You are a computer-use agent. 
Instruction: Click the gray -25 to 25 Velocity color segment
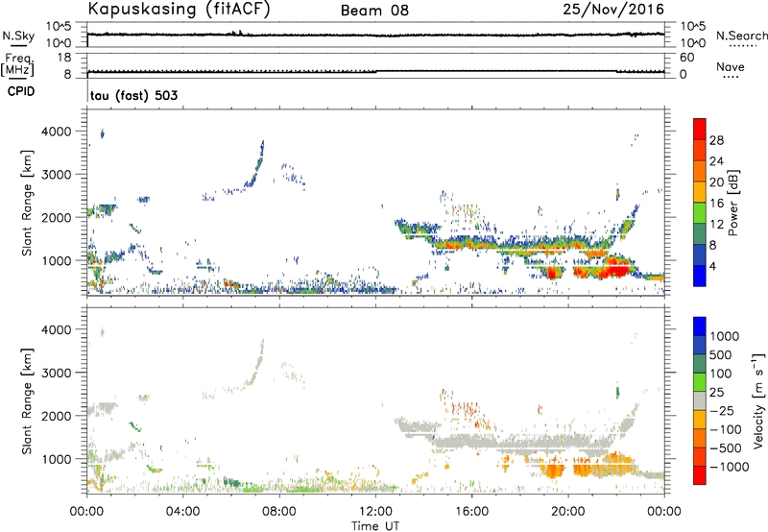700,400
